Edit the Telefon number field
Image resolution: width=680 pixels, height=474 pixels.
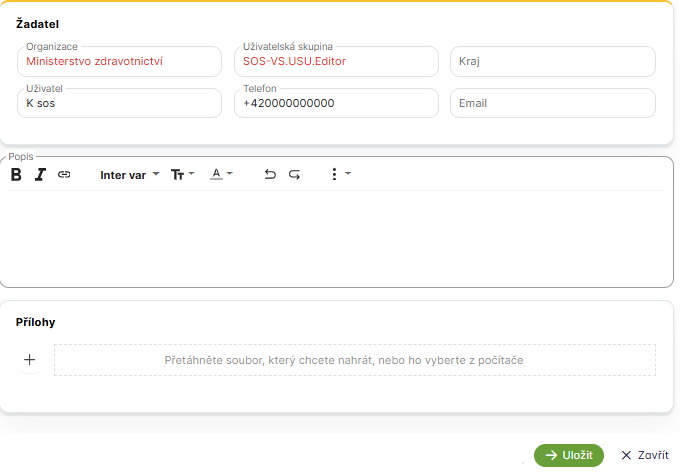coord(336,103)
